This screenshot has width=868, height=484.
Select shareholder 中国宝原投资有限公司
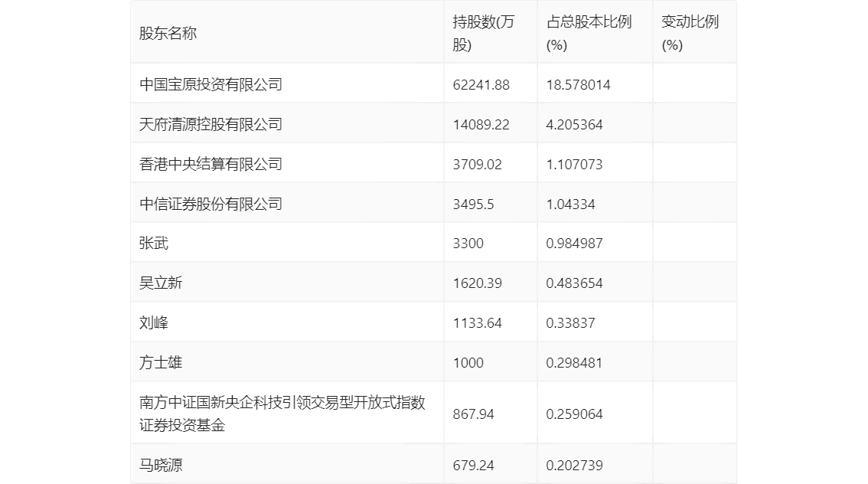pos(210,84)
